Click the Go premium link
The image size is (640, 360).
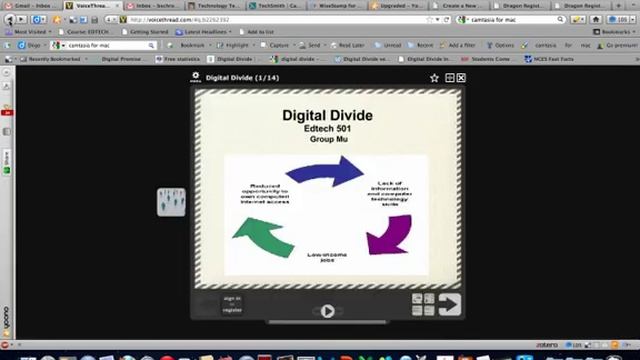[617, 45]
